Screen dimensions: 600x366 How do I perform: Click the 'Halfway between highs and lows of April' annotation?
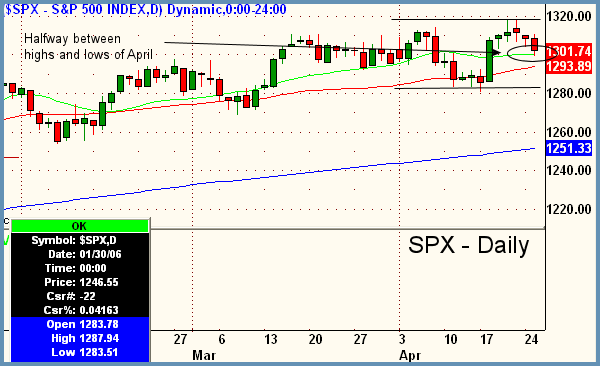[x=88, y=46]
